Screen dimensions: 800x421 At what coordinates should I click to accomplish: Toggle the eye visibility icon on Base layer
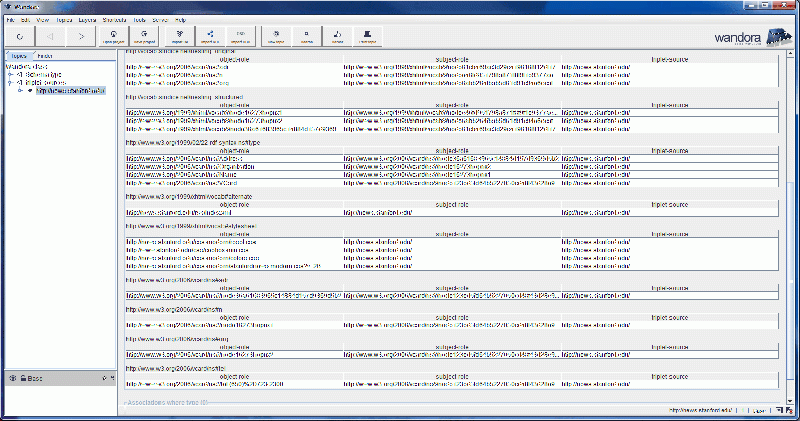[x=12, y=378]
